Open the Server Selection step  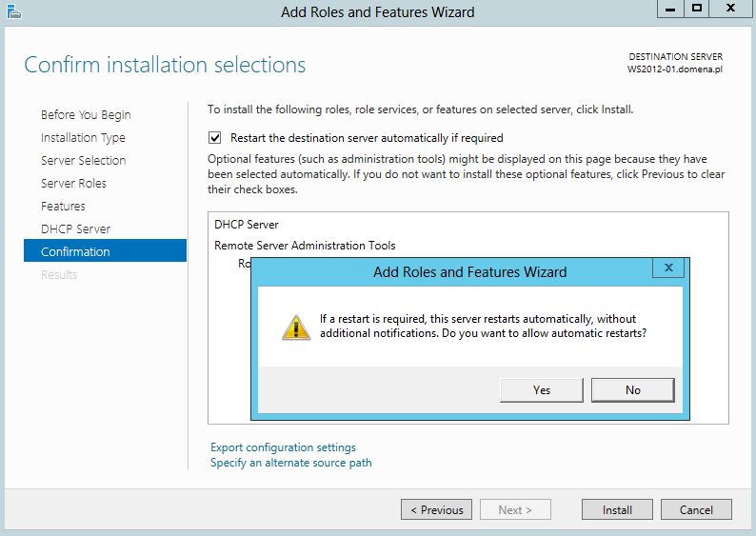(x=84, y=161)
